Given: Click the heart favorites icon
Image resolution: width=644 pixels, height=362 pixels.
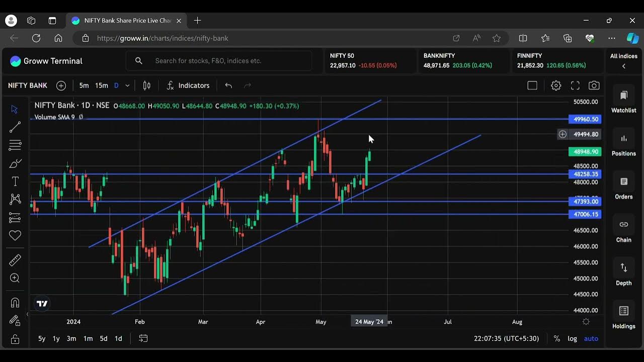Looking at the screenshot, I should (x=15, y=235).
